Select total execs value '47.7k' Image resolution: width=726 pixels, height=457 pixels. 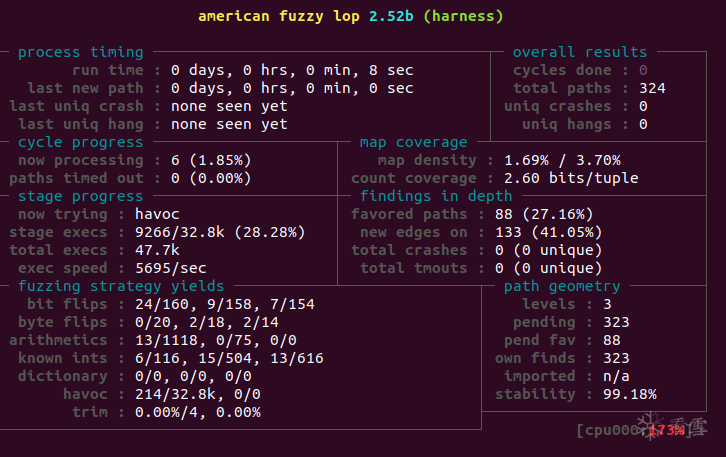[x=157, y=250]
